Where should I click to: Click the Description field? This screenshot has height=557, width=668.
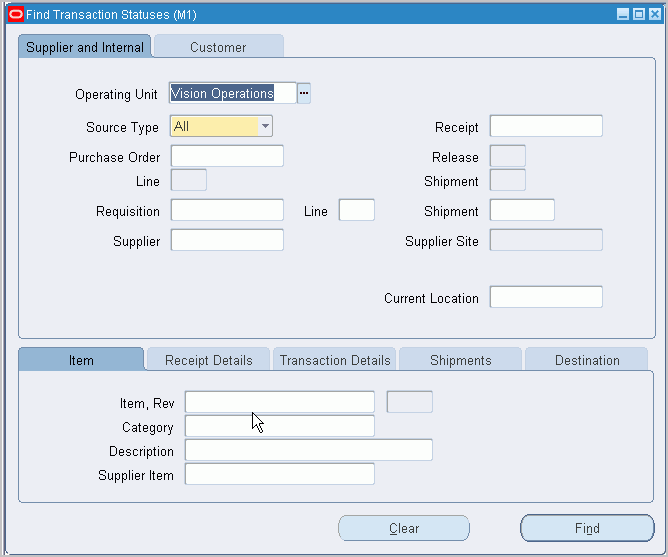(x=309, y=450)
